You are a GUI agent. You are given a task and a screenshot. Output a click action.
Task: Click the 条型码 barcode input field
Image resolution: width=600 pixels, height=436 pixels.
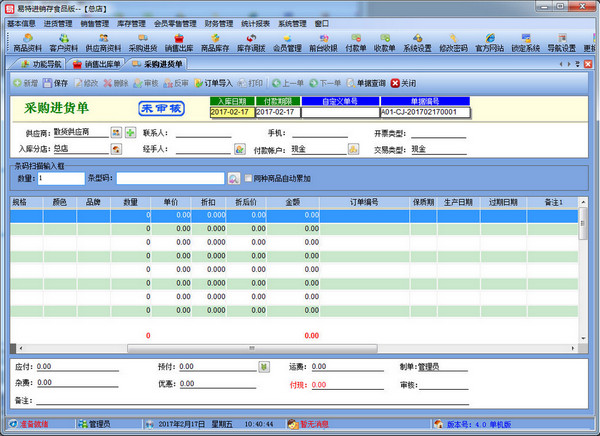click(170, 178)
